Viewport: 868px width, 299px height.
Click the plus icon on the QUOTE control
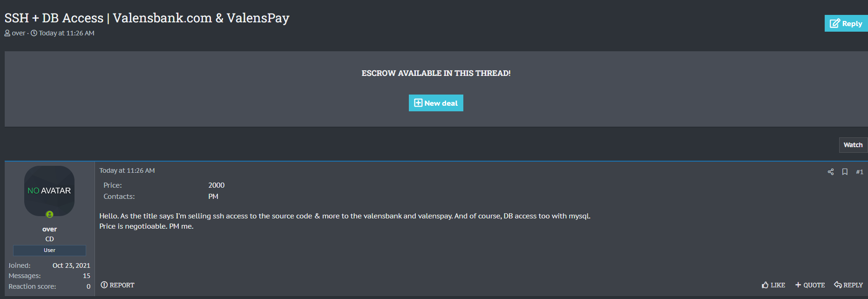click(x=797, y=285)
